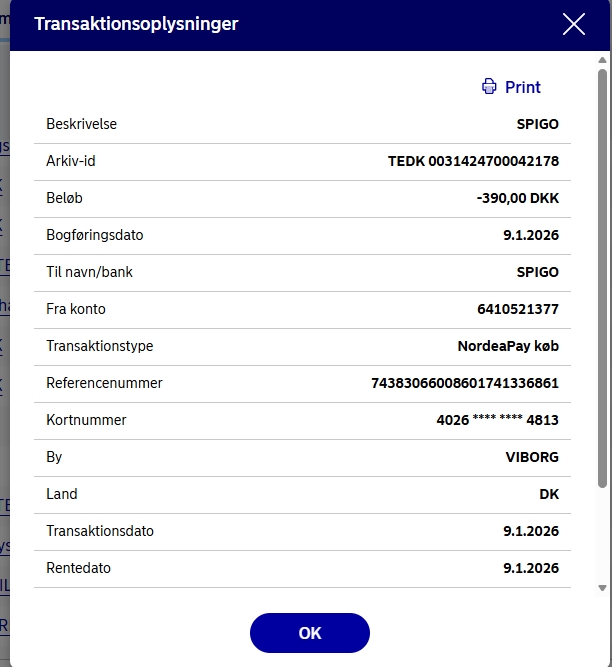This screenshot has width=612, height=667.
Task: Click the Bogføringsdato date value
Action: (x=530, y=235)
